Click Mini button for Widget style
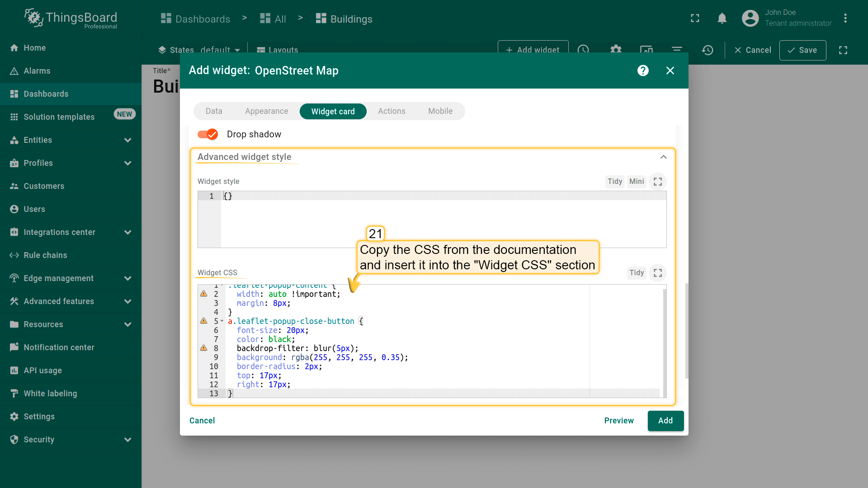The height and width of the screenshot is (488, 868). click(x=636, y=182)
